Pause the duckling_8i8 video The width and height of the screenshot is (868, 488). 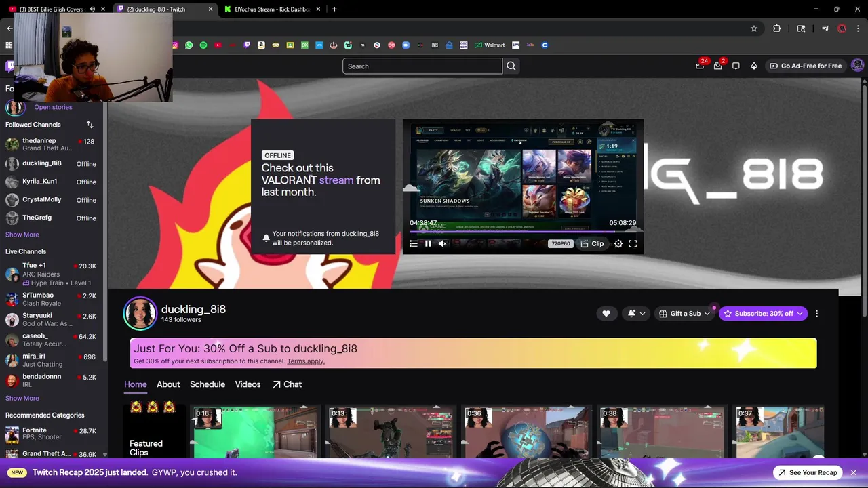pos(428,244)
